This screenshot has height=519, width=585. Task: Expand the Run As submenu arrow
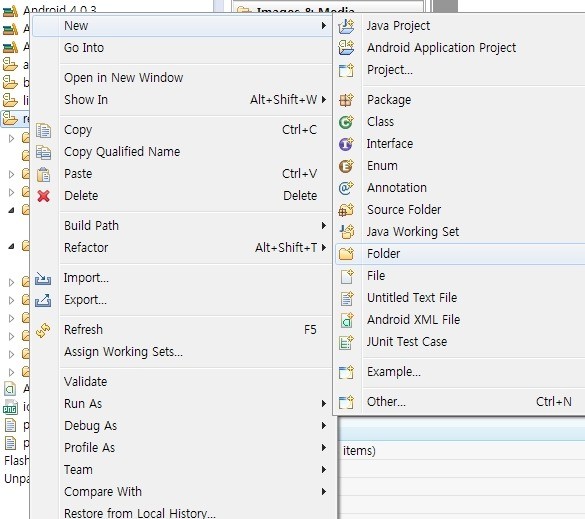pos(323,403)
